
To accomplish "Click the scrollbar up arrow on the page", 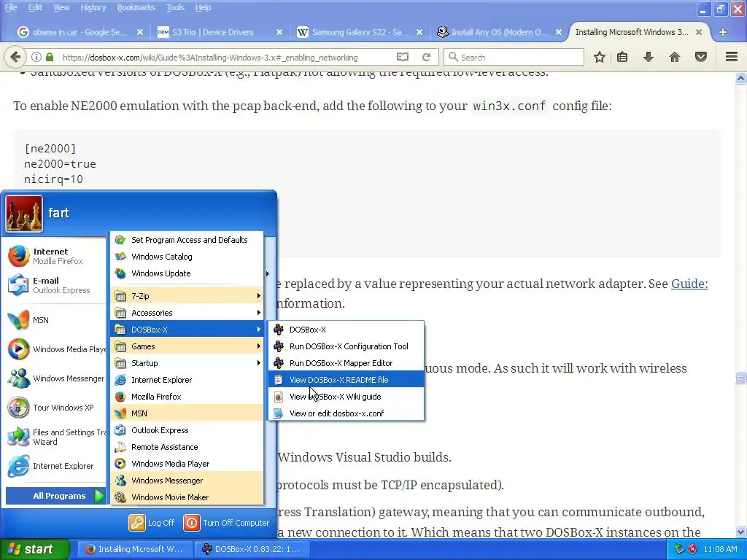I will (741, 79).
